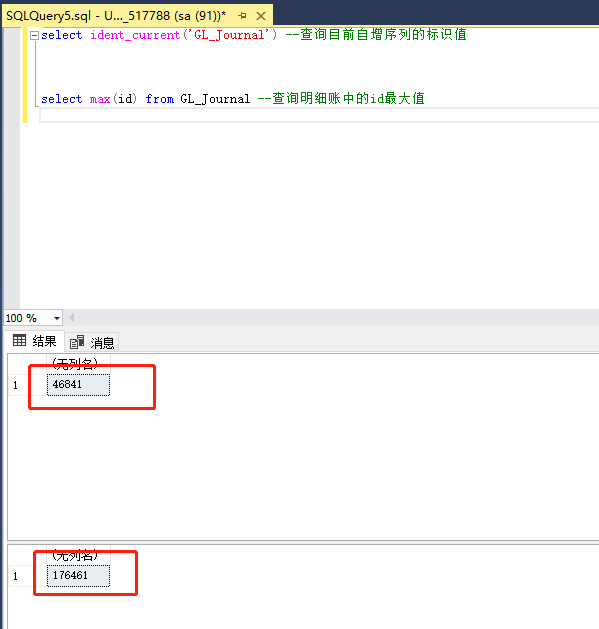Click the 结果 tab grid icon
599x629 pixels.
tap(19, 341)
